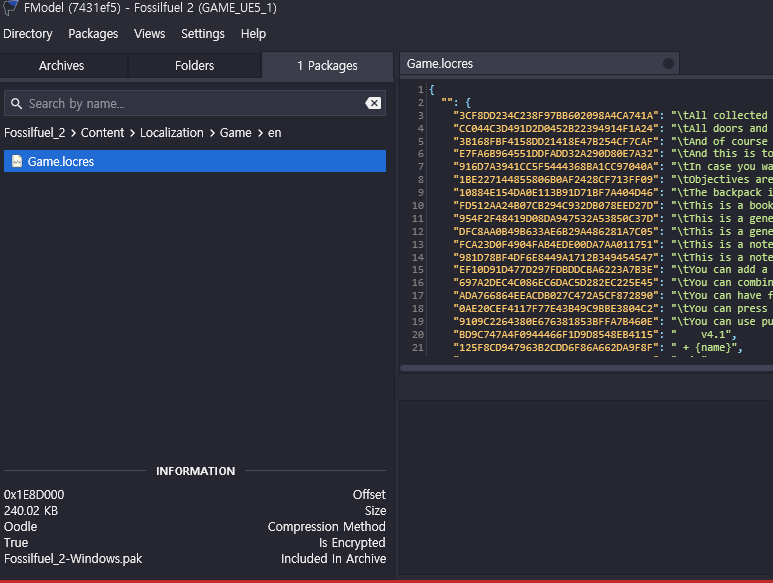Click the FModel app icon in title bar
This screenshot has width=773, height=583.
[x=8, y=8]
